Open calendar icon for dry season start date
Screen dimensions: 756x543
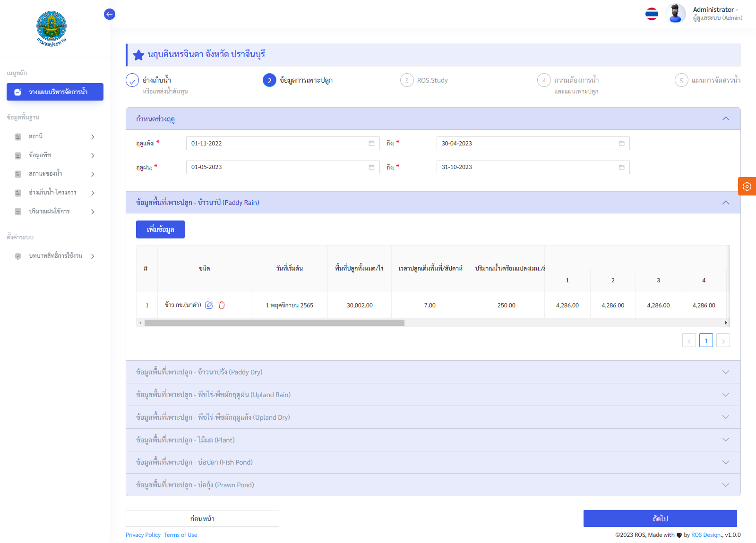(x=371, y=144)
